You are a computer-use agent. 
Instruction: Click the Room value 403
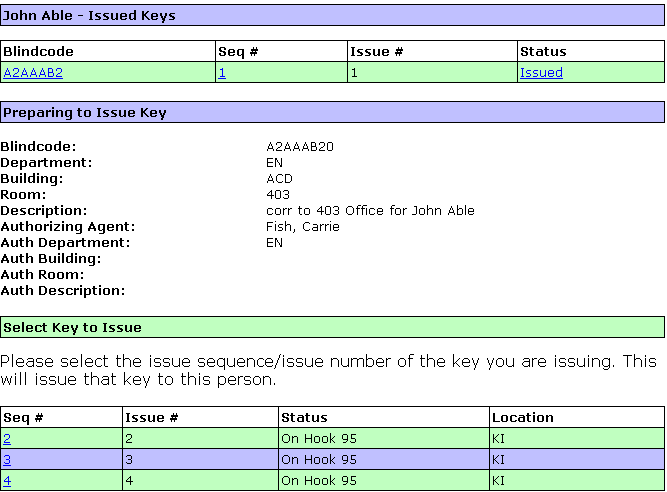click(x=278, y=195)
